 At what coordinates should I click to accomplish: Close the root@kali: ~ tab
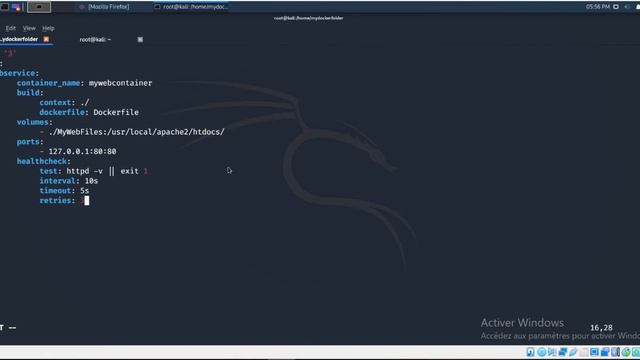[140, 40]
